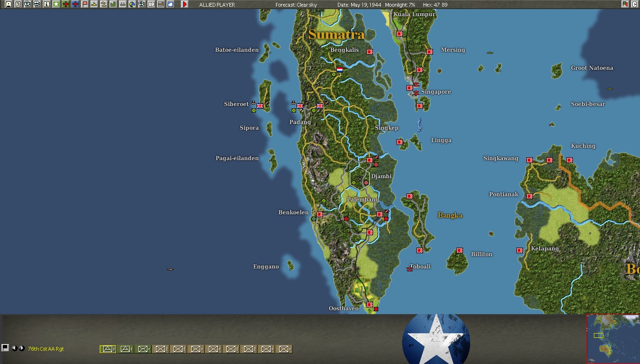Click the Padang city label
640x364 pixels.
(300, 122)
